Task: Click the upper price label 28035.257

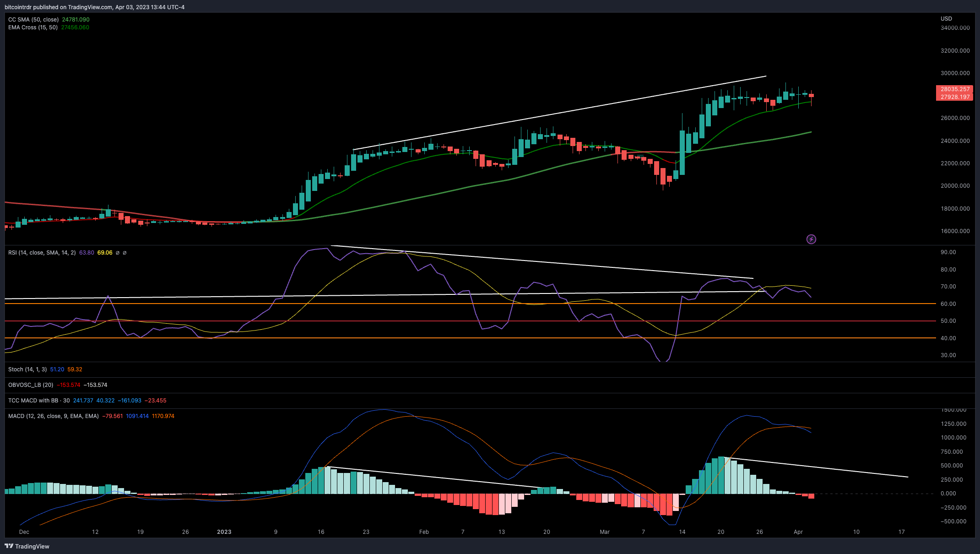Action: click(x=955, y=89)
